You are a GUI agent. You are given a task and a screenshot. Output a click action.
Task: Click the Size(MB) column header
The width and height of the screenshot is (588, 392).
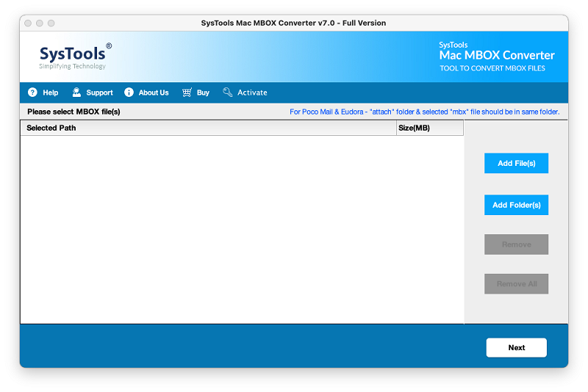[x=430, y=128]
